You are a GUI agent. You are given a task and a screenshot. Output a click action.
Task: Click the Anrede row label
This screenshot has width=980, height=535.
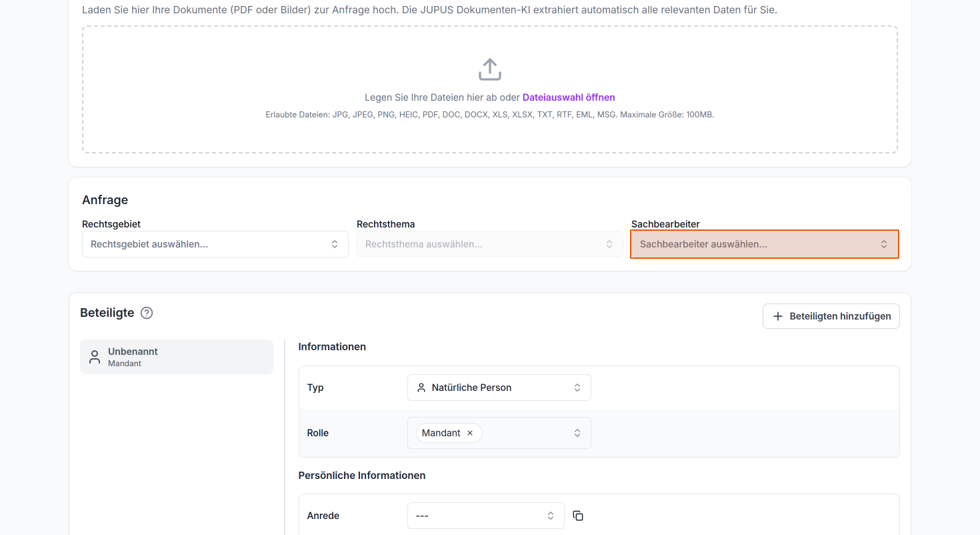(323, 516)
